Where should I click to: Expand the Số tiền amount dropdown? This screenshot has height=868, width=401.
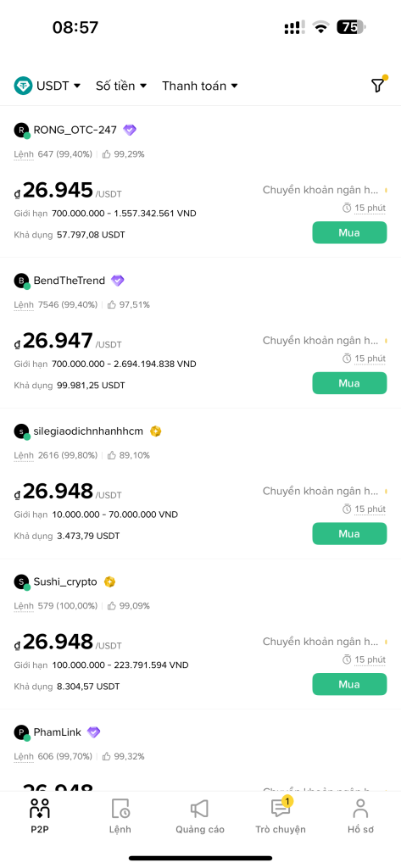pos(121,86)
